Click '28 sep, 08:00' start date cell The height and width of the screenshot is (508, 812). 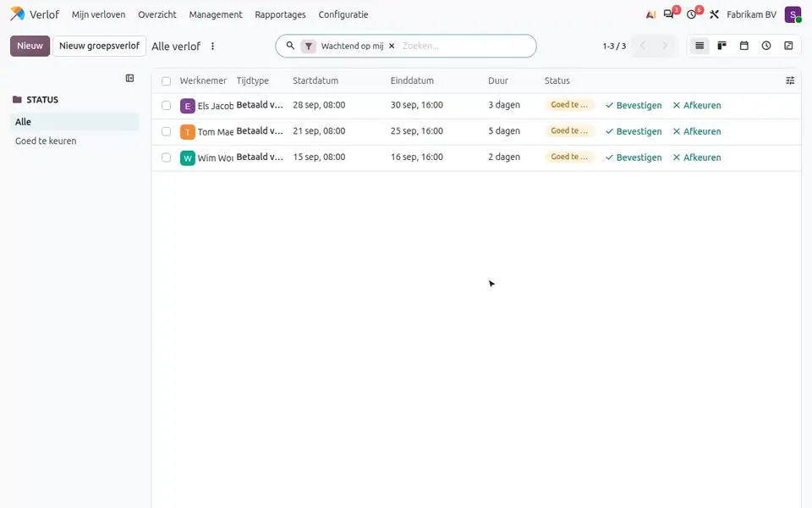[319, 105]
